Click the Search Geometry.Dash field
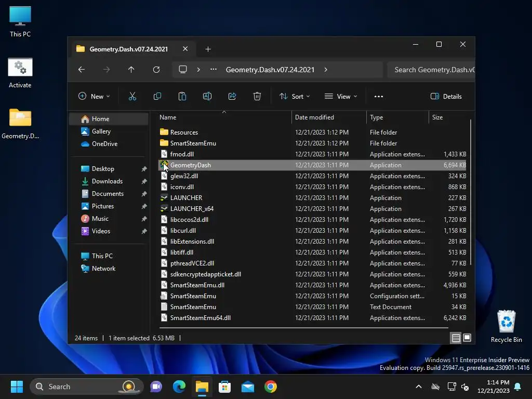 (x=431, y=70)
